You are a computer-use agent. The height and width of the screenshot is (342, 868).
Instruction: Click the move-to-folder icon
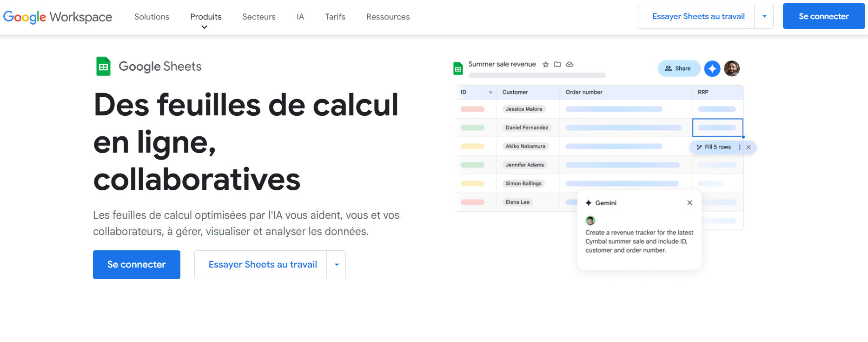(x=557, y=64)
